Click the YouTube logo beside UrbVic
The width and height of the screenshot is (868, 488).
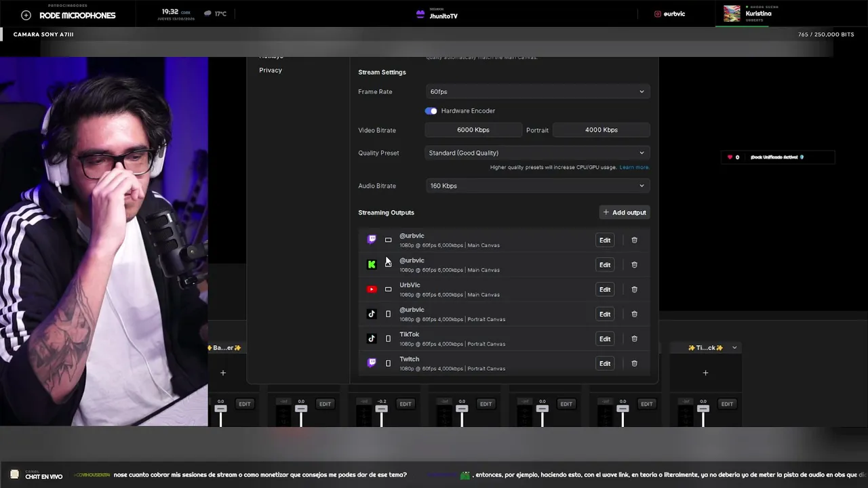[x=372, y=289]
